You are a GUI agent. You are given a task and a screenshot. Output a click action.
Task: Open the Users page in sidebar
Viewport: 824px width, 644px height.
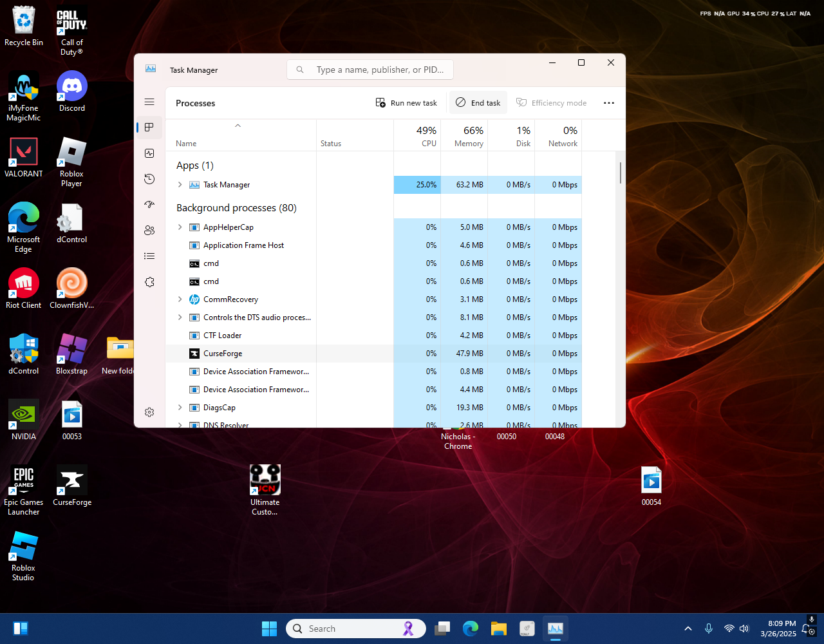pyautogui.click(x=149, y=231)
